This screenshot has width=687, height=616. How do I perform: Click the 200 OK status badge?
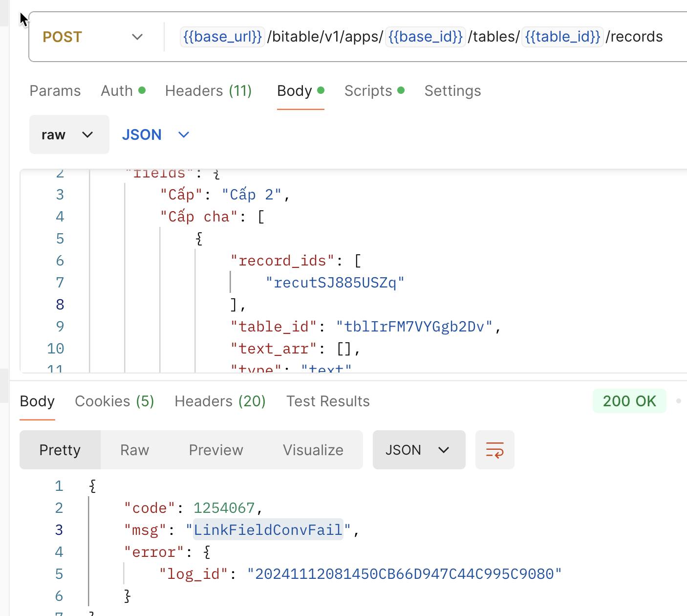coord(629,401)
